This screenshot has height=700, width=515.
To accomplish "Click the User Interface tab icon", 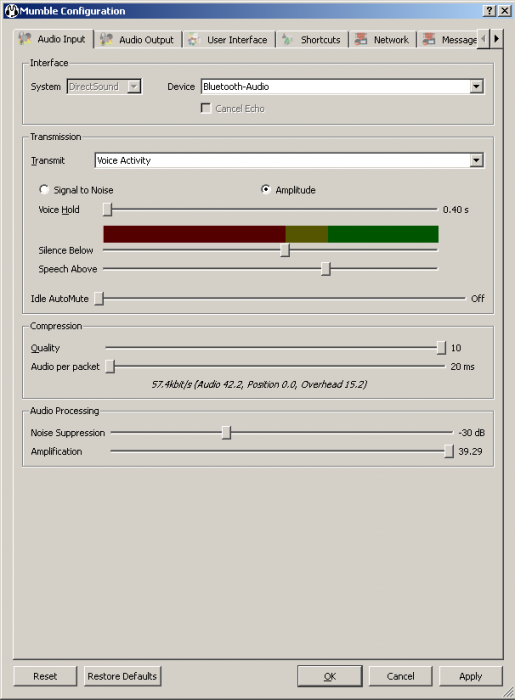I will [x=193, y=39].
